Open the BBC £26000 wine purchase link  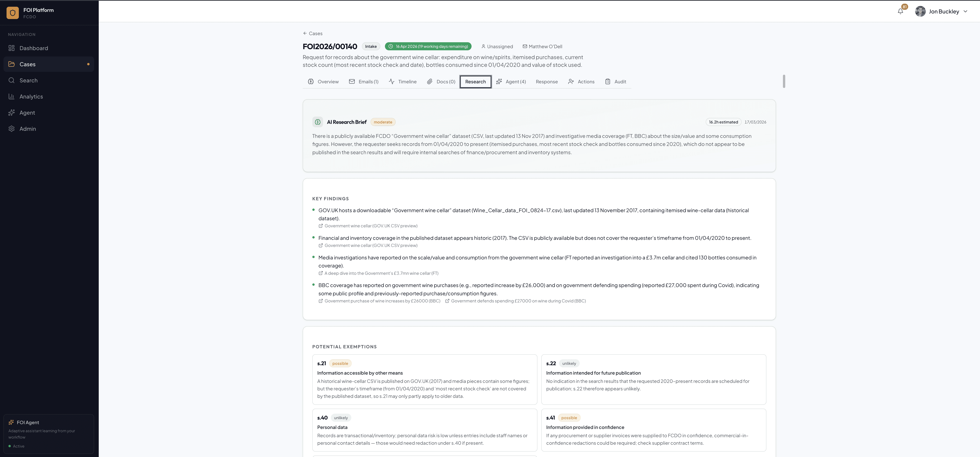(382, 301)
